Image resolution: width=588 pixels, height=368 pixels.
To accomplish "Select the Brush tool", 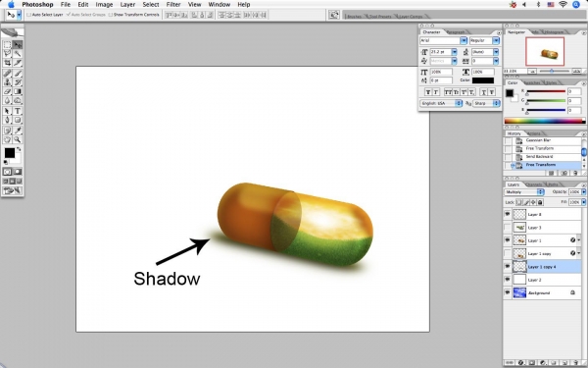I will [18, 74].
